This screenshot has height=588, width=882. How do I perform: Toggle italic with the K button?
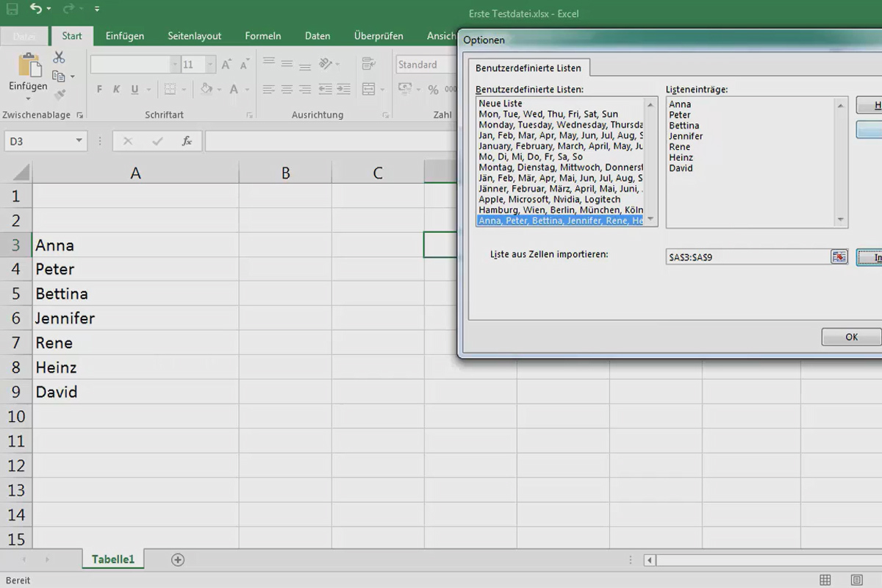[117, 90]
